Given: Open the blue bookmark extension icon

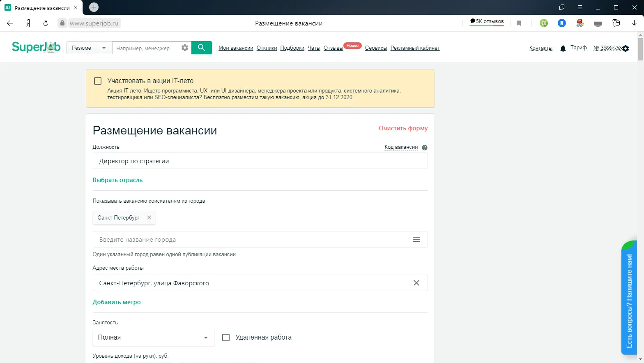Looking at the screenshot, I should pos(562,23).
